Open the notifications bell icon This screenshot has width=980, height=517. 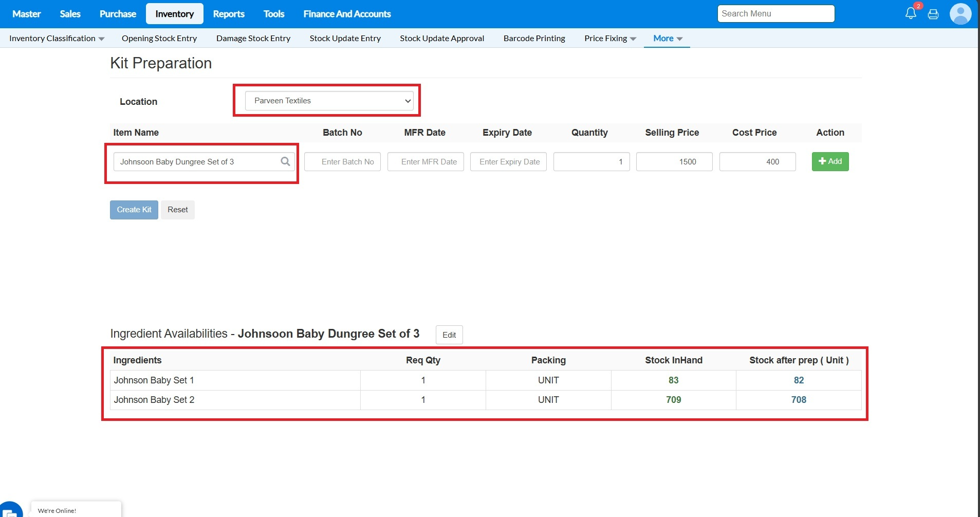(911, 13)
